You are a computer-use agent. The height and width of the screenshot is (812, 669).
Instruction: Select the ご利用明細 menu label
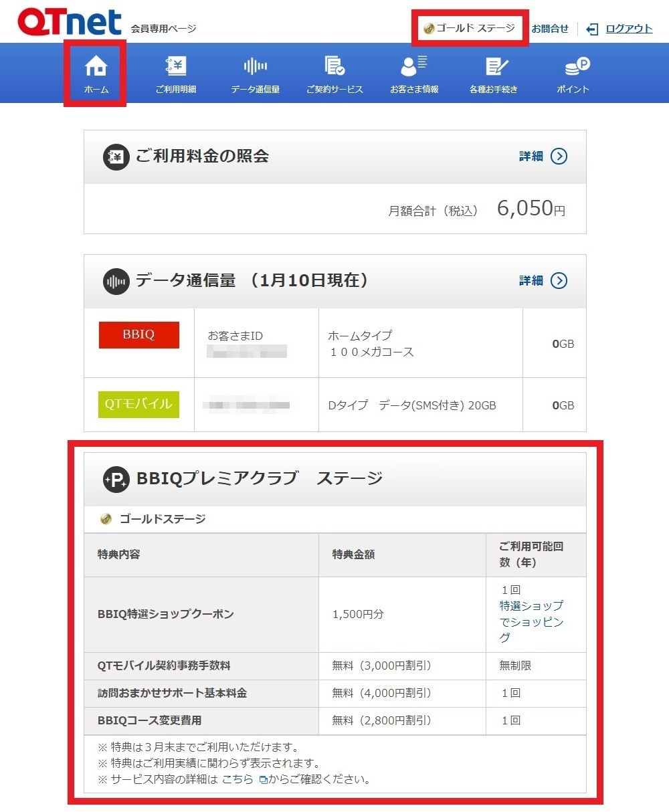176,89
